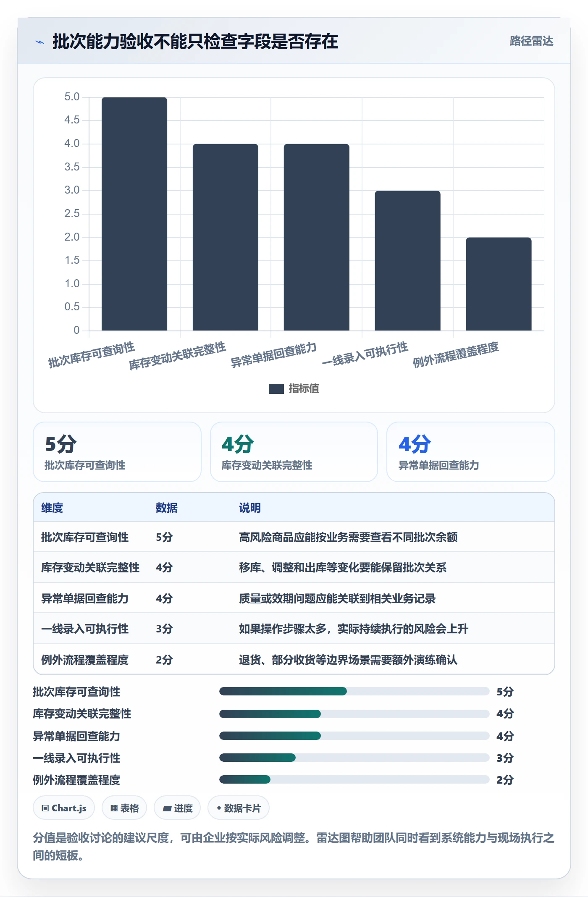This screenshot has height=897, width=588.
Task: Click x-axis label 一线录入可执行性
Action: point(365,355)
